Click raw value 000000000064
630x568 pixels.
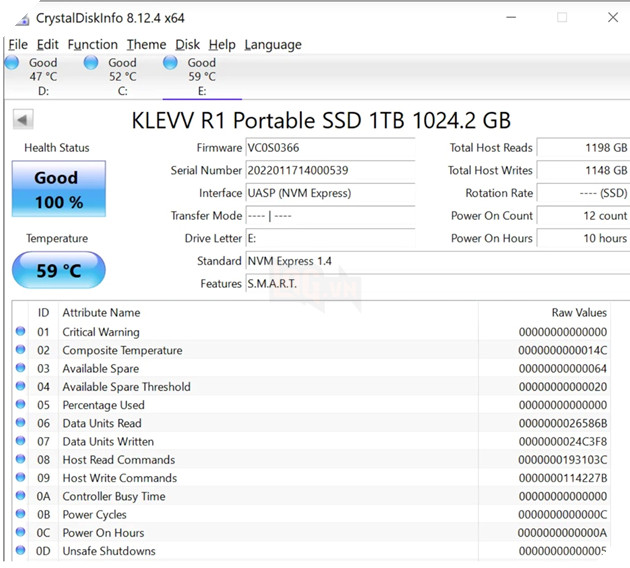pyautogui.click(x=562, y=368)
